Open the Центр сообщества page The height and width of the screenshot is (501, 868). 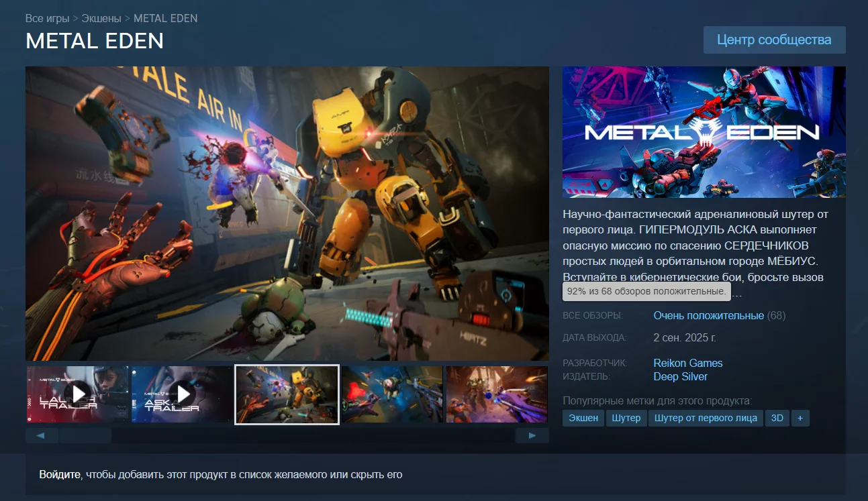click(774, 40)
